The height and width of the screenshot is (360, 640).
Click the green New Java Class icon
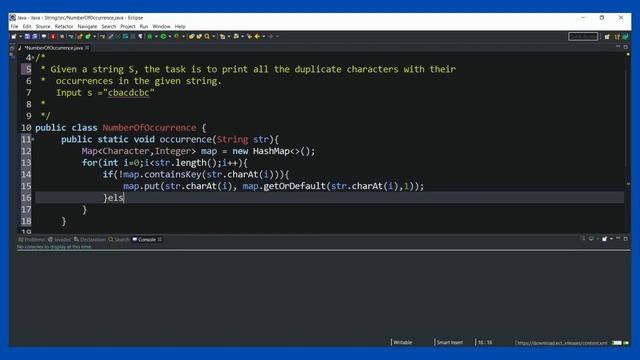[x=87, y=36]
